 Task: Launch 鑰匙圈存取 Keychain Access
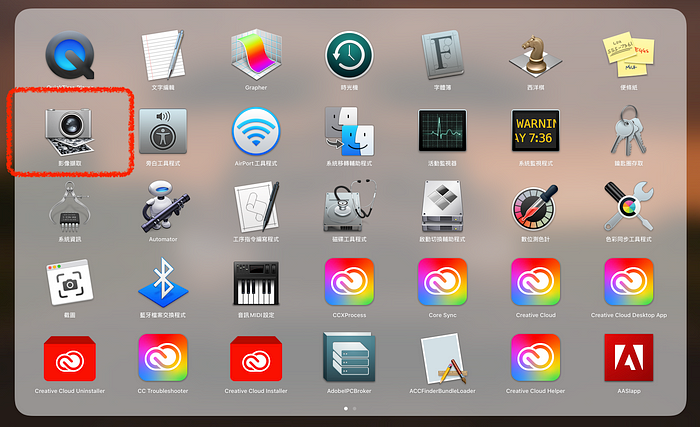(629, 130)
